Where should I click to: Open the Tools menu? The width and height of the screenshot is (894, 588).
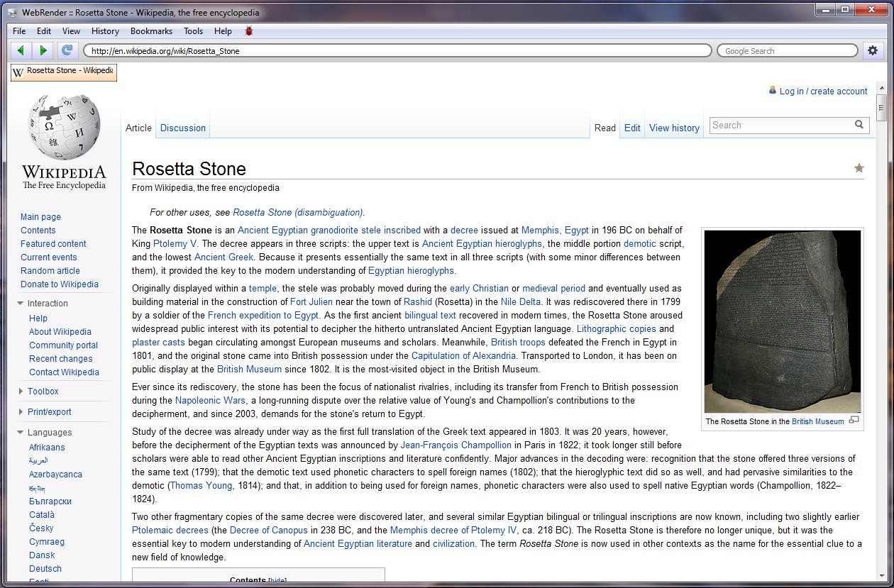[193, 31]
